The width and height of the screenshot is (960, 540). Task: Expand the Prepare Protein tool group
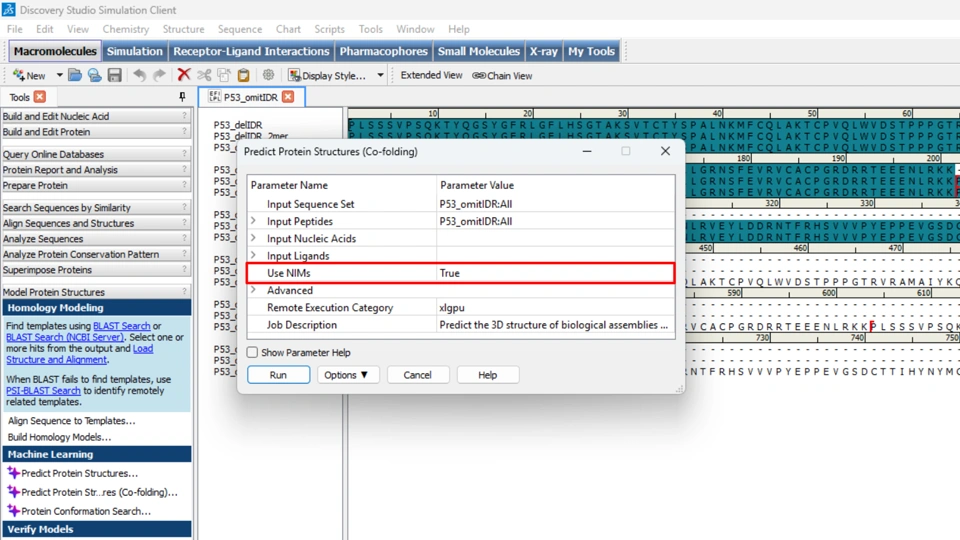point(96,186)
